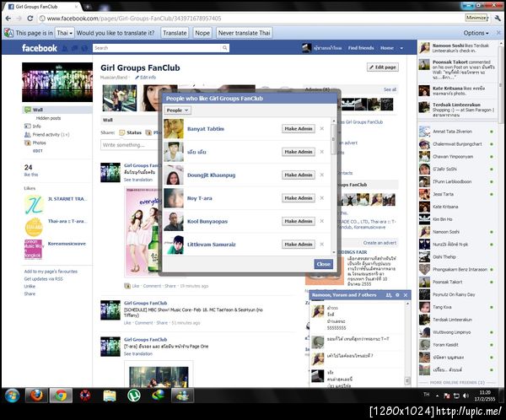Launch Firefox from taskbar
The image size is (506, 420).
click(x=37, y=396)
